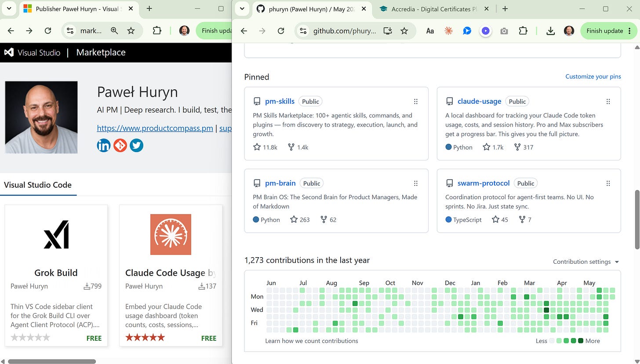Screen dimensions: 640x364
Task: Open tab search chevron in Marketplace window
Action: (9, 8)
